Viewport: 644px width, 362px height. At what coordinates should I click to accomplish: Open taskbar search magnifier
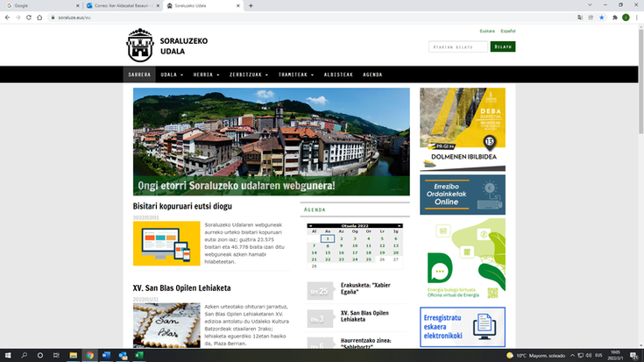tap(24, 355)
